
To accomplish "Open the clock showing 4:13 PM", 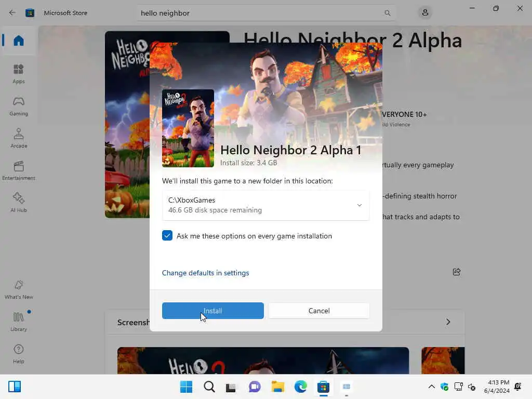I will click(497, 387).
